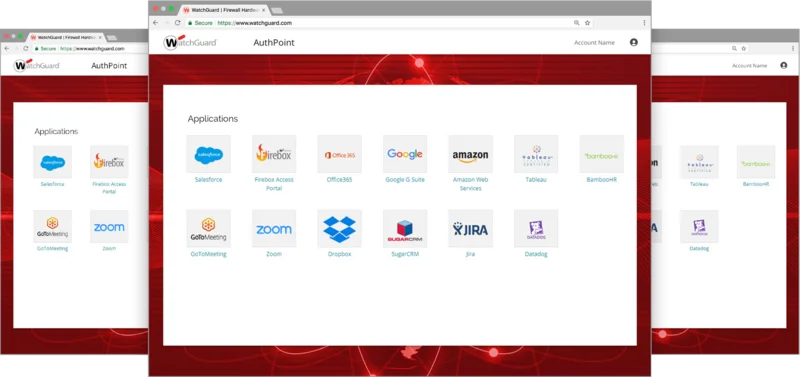The image size is (800, 377).
Task: Open Tableau icon in right background window
Action: point(699,162)
